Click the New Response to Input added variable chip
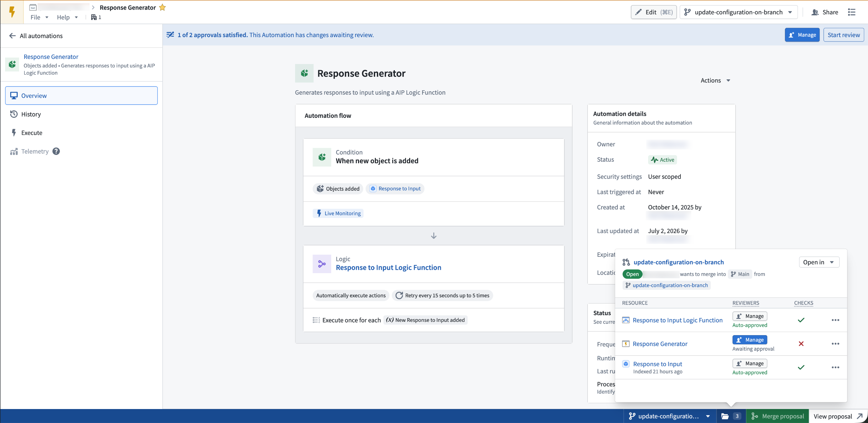Viewport: 868px width, 423px height. pos(425,320)
